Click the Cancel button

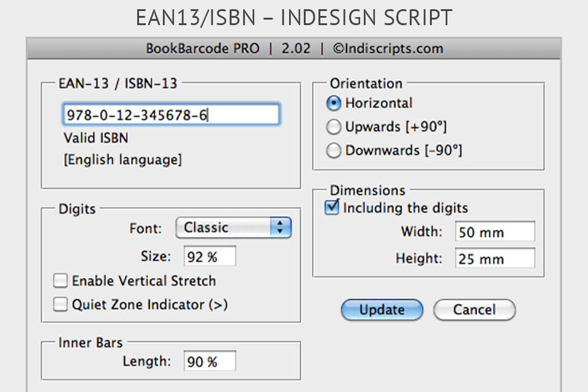coord(475,310)
